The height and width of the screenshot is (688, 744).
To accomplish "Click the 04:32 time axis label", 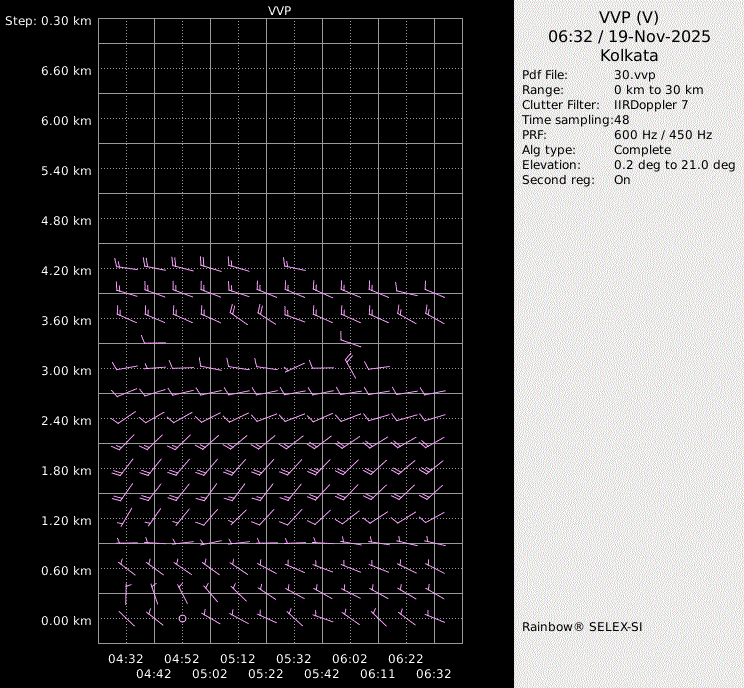I will coord(126,659).
